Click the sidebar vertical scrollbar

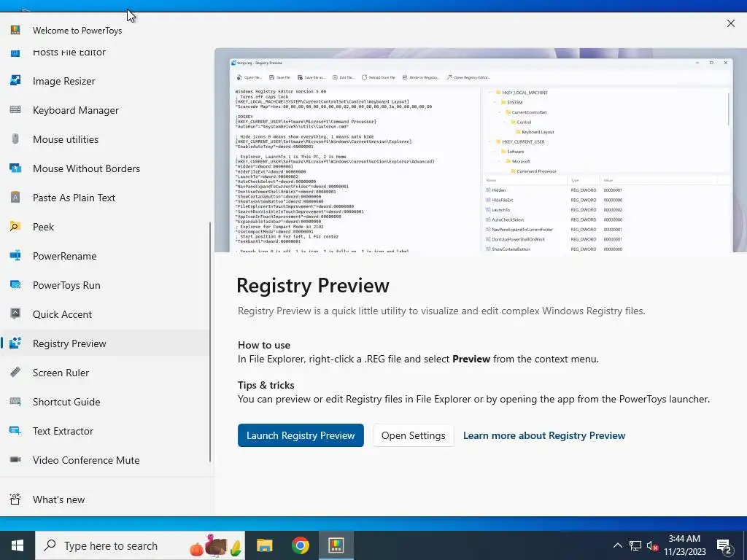210,341
